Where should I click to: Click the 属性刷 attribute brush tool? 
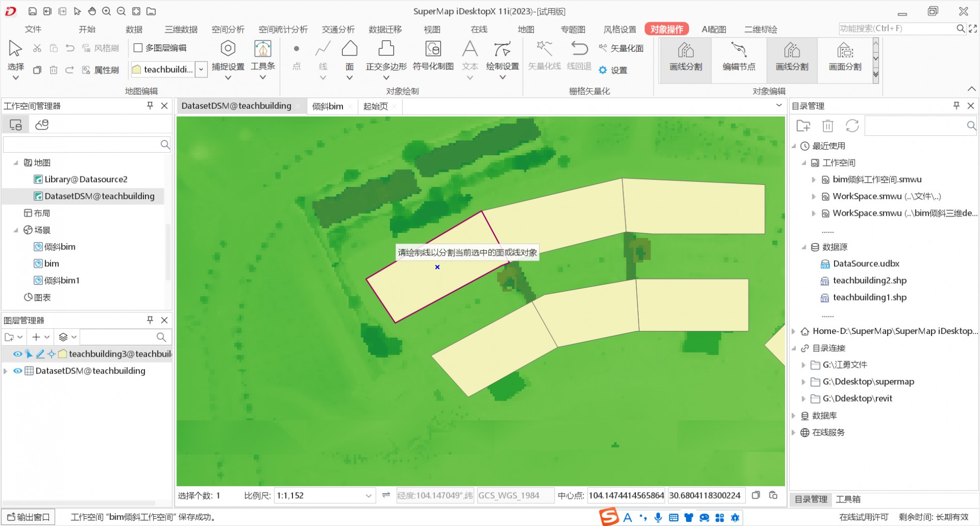coord(101,70)
